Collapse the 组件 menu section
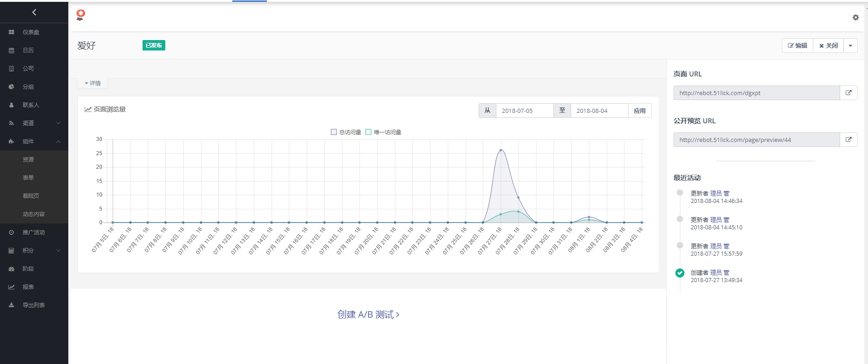 [x=58, y=142]
